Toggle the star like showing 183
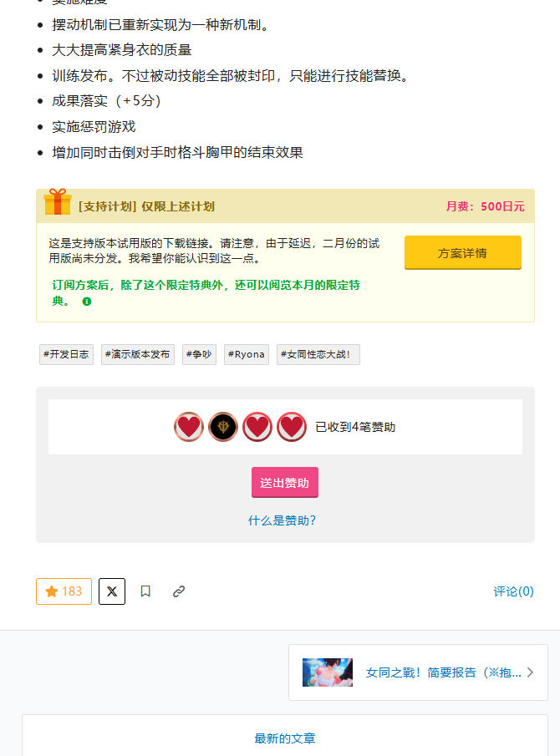The width and height of the screenshot is (560, 756). point(64,591)
